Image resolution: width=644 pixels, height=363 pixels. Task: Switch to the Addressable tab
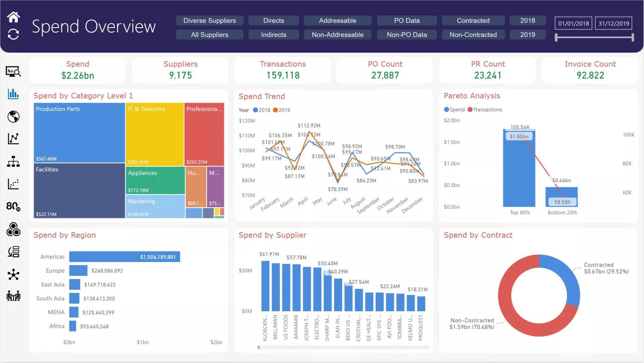coord(337,20)
